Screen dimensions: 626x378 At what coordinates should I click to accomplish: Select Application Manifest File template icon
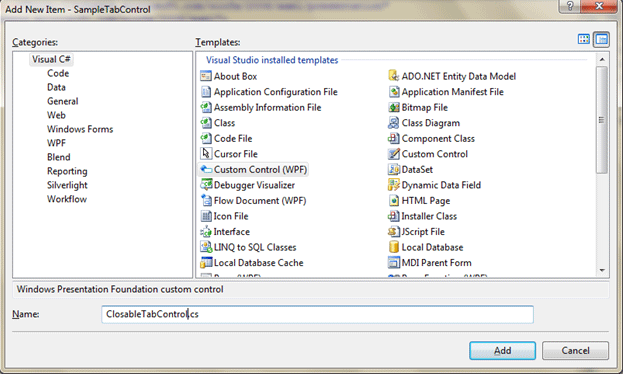394,91
